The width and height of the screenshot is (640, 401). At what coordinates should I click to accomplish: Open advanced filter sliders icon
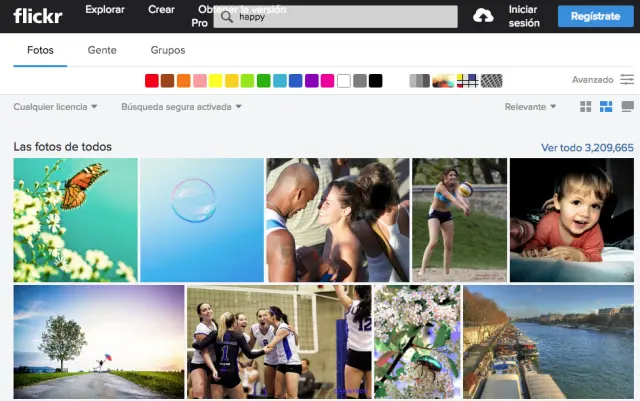pos(627,80)
